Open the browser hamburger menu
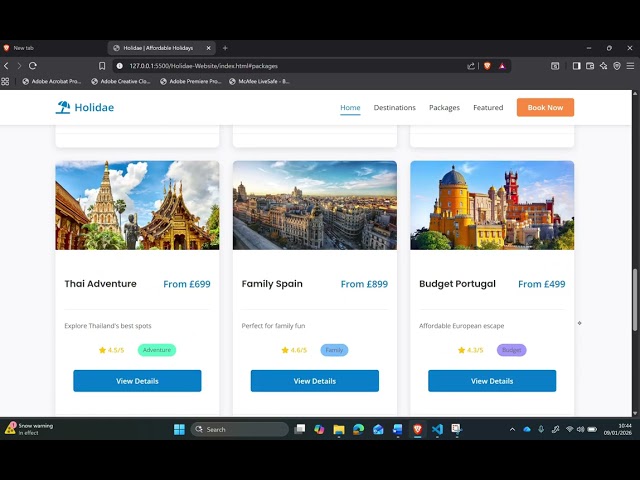The width and height of the screenshot is (640, 480). (x=630, y=66)
